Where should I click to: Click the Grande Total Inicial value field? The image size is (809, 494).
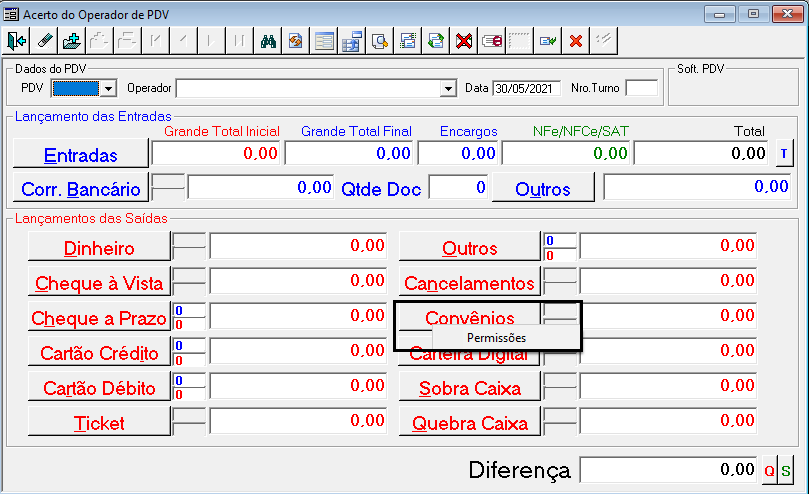click(216, 153)
